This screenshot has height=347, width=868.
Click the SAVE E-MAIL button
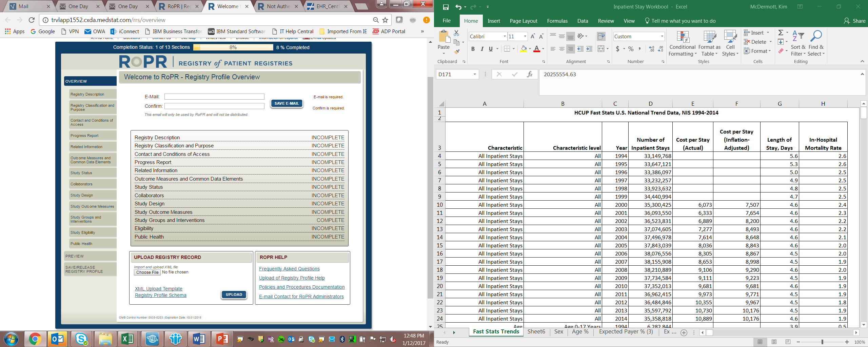coord(287,103)
